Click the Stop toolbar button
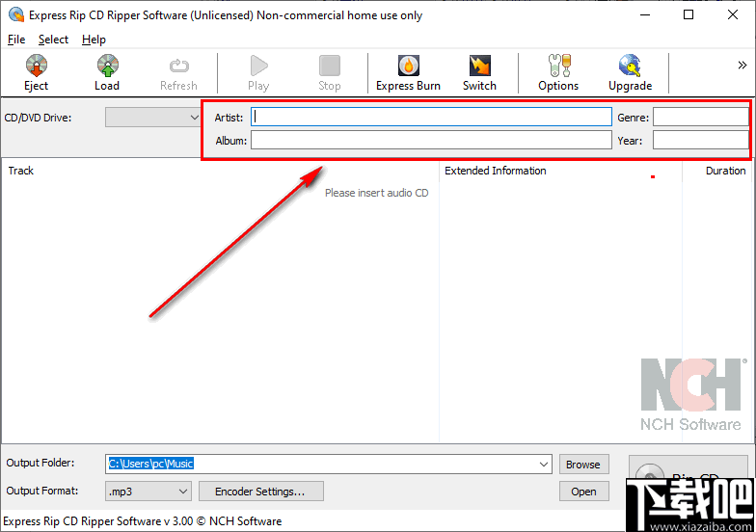The width and height of the screenshot is (756, 532). click(x=330, y=73)
